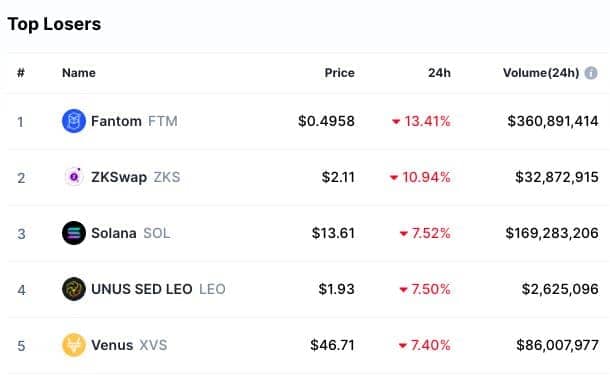Open the UNUS SED LEO coin page
The width and height of the screenshot is (610, 377).
[x=158, y=289]
